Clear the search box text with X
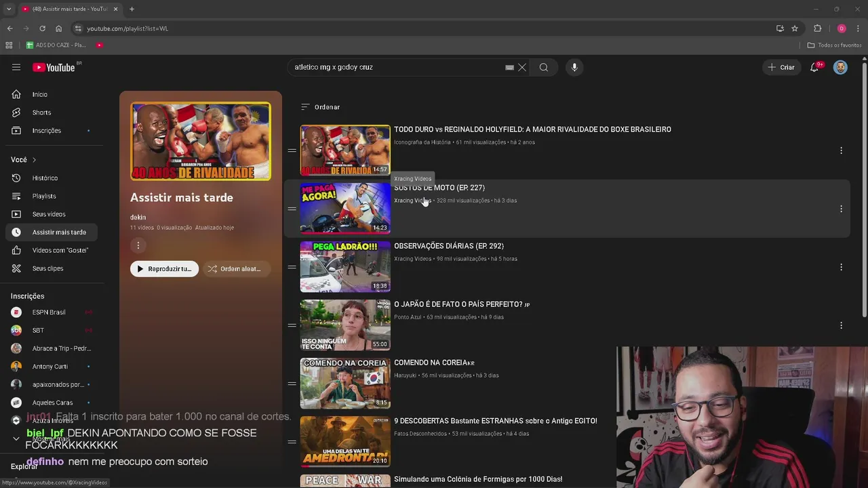The image size is (868, 488). pos(522,67)
